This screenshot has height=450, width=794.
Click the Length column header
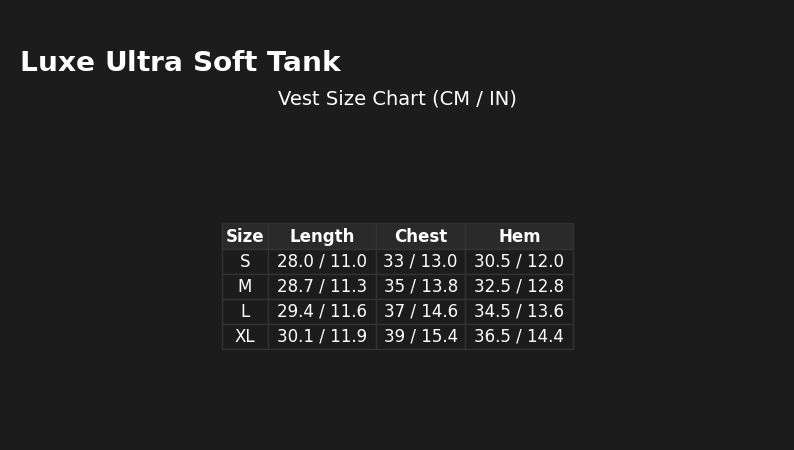[322, 237]
